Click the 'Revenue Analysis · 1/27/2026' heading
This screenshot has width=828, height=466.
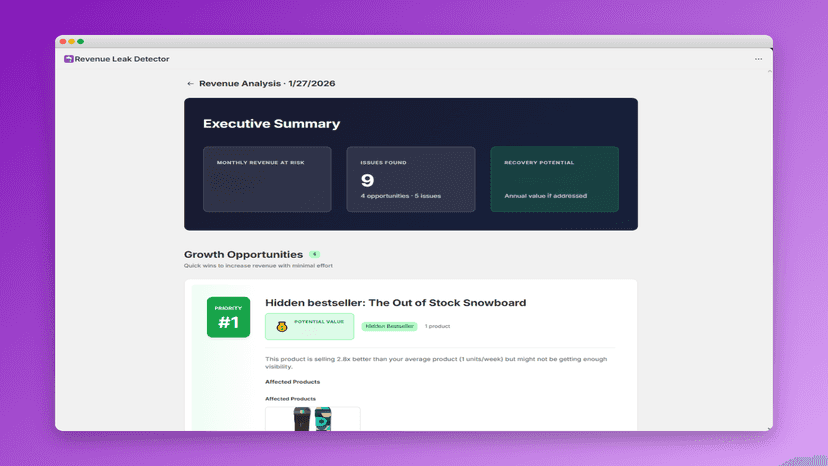[267, 83]
